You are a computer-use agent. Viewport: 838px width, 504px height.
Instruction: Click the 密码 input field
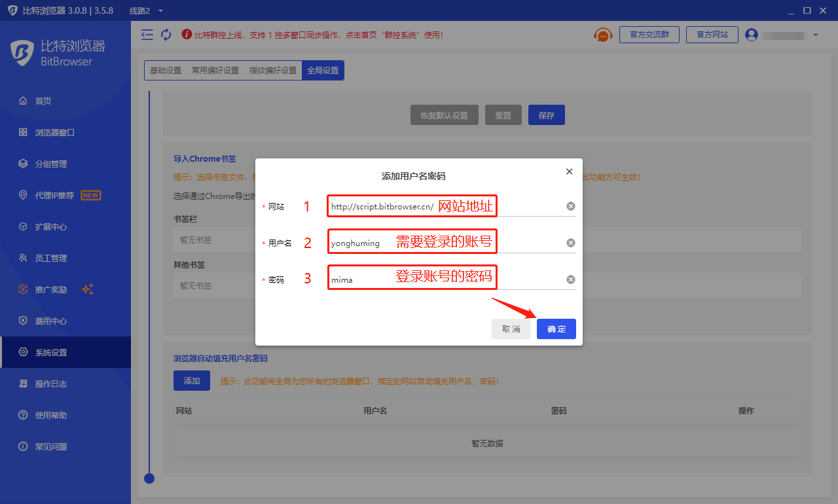[x=445, y=279]
